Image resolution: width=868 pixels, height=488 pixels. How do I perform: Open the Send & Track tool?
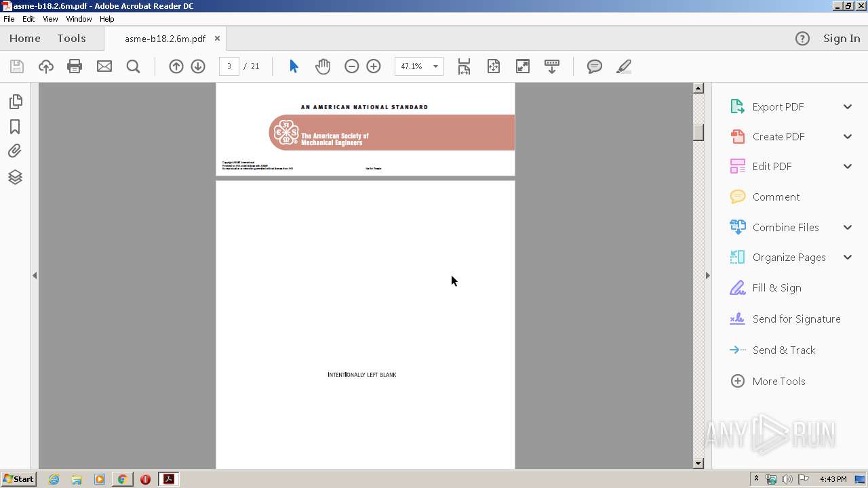[x=784, y=350]
